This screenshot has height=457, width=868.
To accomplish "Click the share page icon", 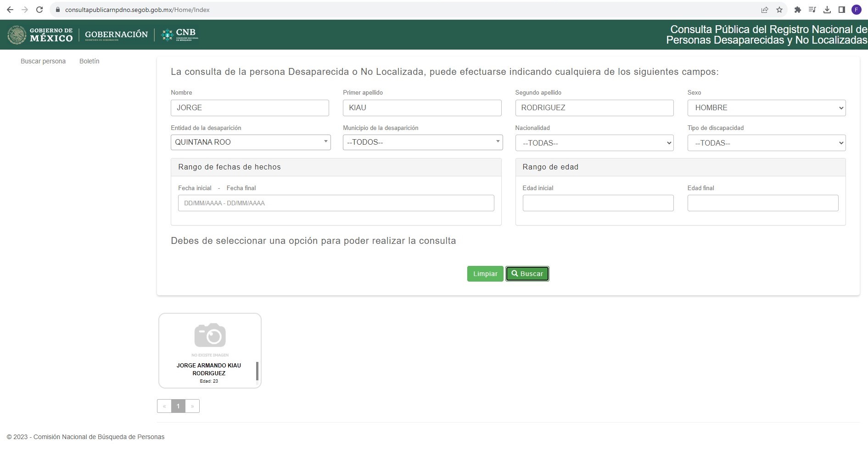I will (x=765, y=10).
